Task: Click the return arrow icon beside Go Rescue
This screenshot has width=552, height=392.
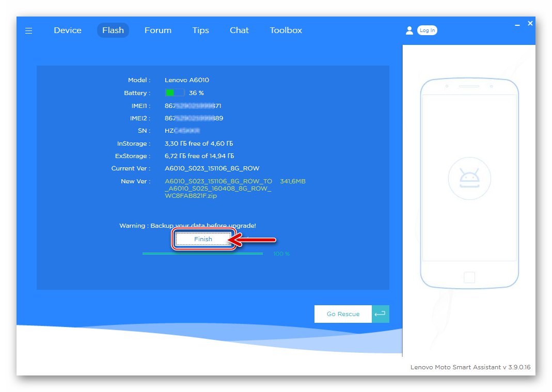Action: 380,314
